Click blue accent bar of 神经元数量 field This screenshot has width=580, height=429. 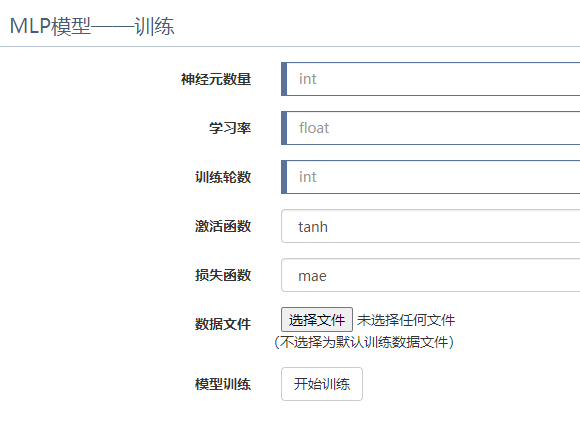284,79
